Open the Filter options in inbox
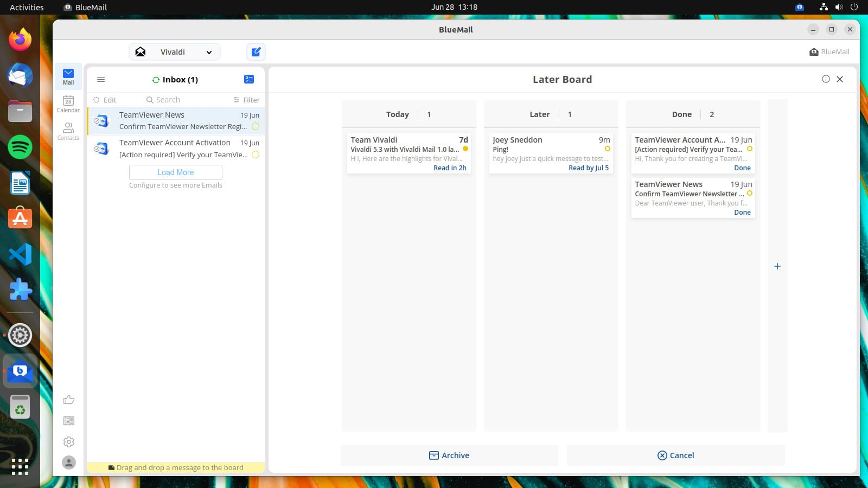This screenshot has width=868, height=488. point(247,100)
